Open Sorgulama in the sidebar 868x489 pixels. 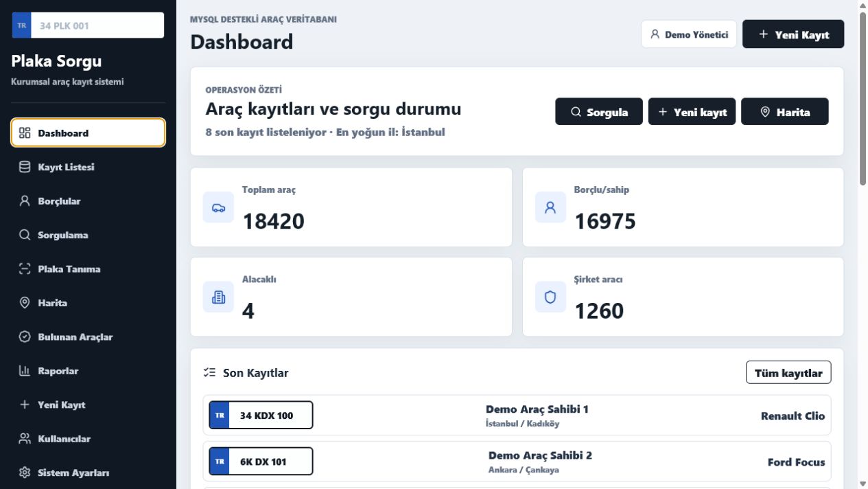pos(88,235)
